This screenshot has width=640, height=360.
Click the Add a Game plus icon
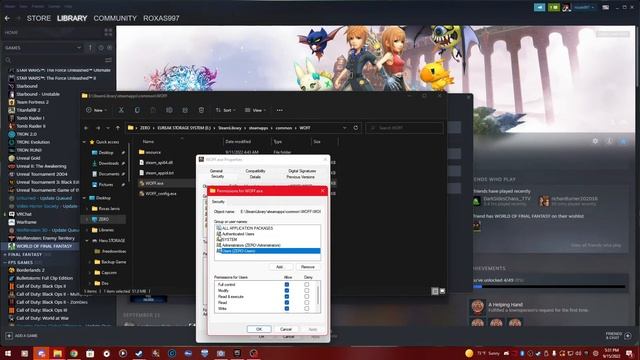pyautogui.click(x=9, y=336)
